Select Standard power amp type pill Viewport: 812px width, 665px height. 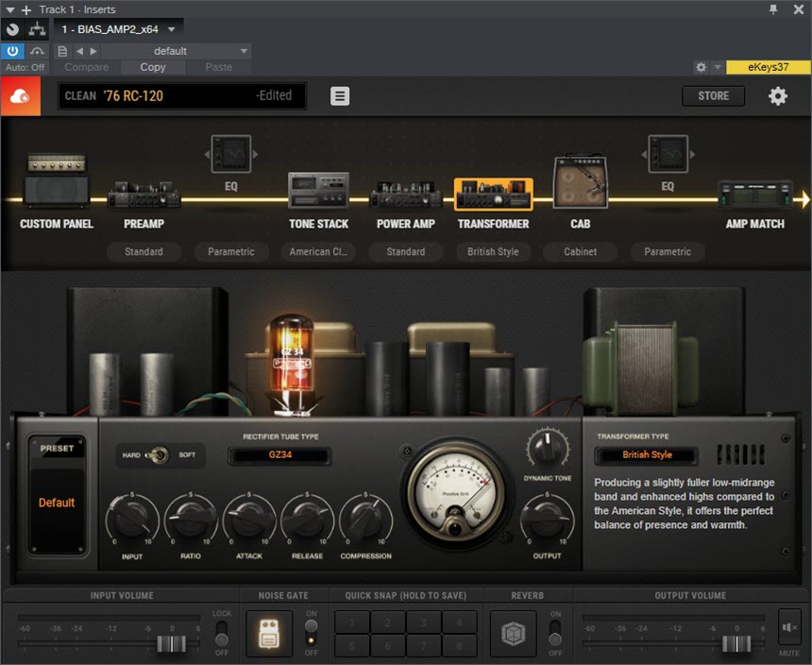point(406,251)
